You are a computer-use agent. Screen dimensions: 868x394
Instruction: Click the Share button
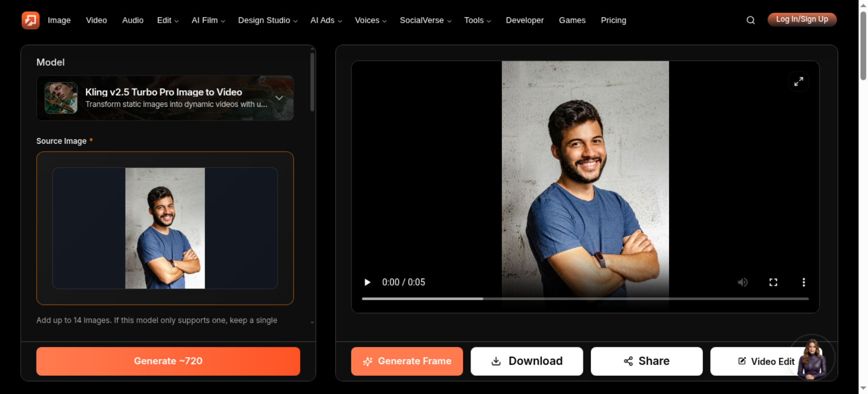(647, 361)
